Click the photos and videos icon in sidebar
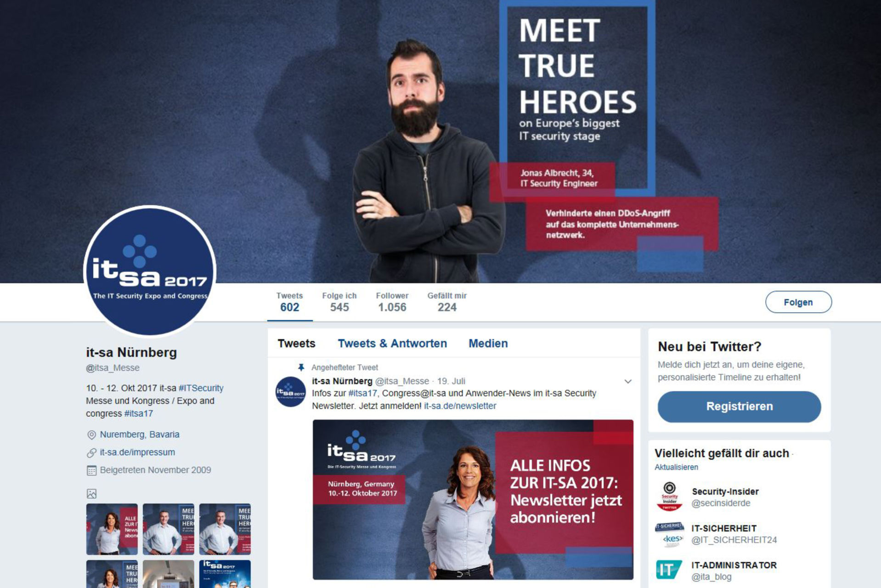This screenshot has height=588, width=881. (91, 494)
